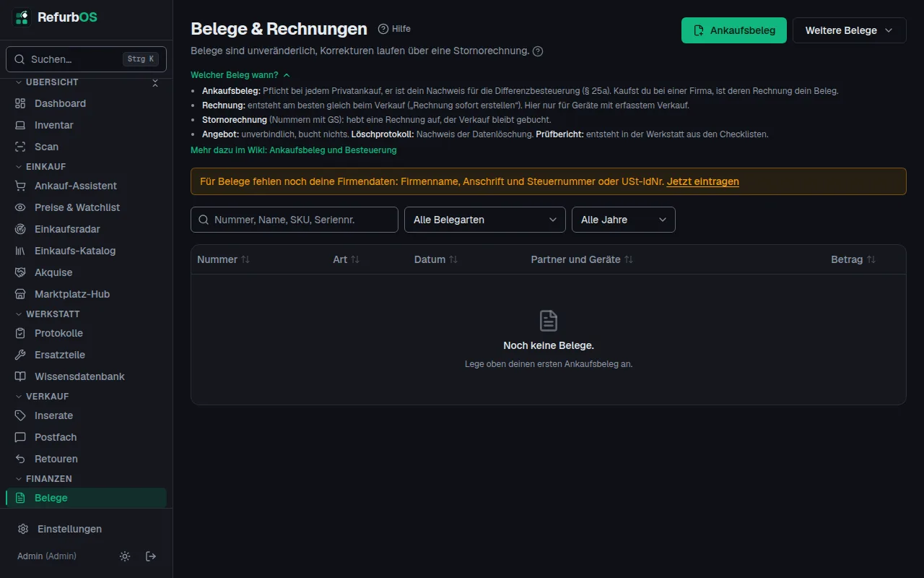Click the eye icon for Preise & Watchlist
This screenshot has width=924, height=578.
20,207
